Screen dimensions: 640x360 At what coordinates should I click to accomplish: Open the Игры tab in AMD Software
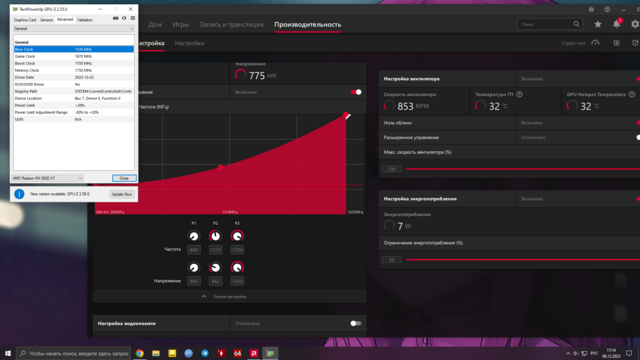(180, 24)
